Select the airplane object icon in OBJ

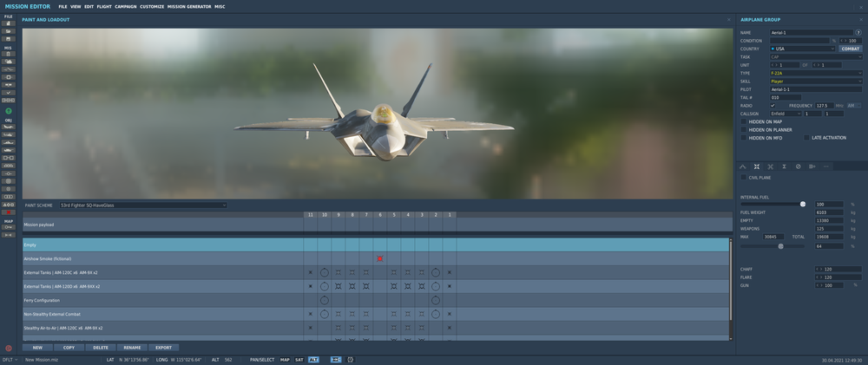pyautogui.click(x=9, y=127)
